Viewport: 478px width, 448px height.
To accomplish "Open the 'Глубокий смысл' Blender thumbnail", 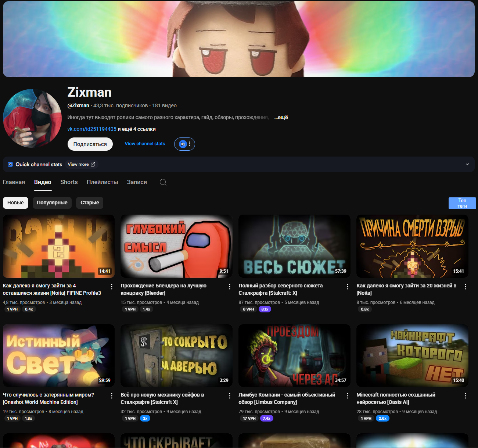I will 177,246.
